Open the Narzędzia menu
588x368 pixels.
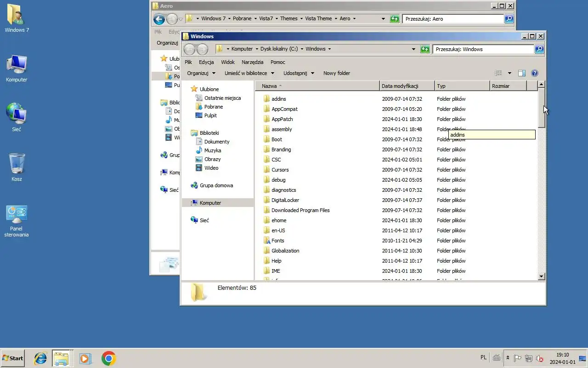[x=252, y=62]
